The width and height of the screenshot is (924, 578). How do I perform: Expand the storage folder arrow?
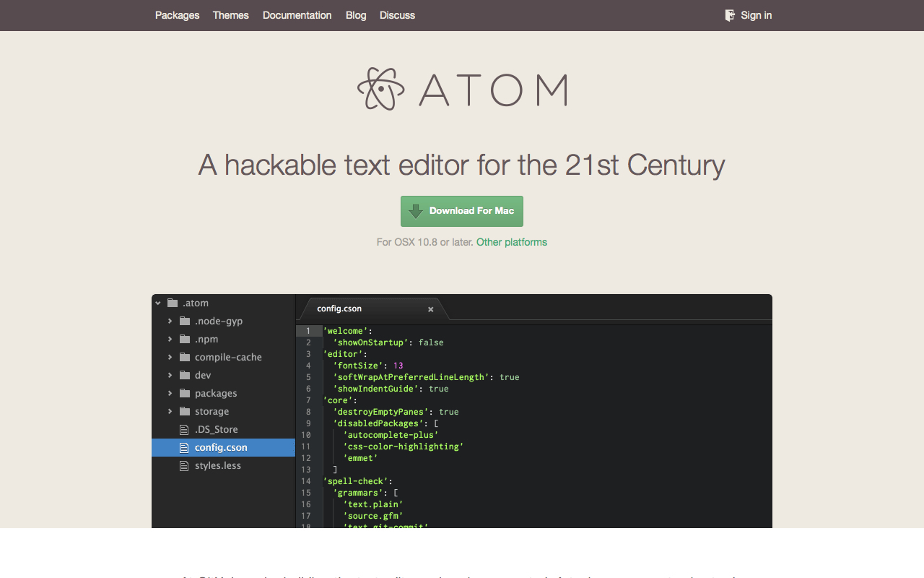170,411
